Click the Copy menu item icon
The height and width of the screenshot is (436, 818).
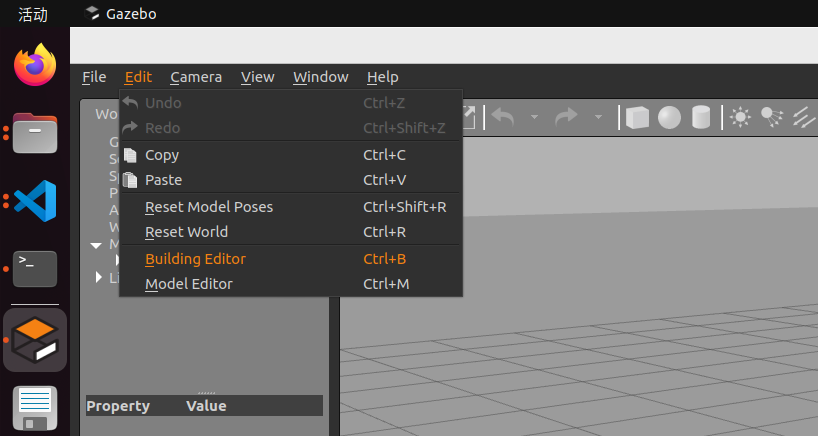coord(130,155)
